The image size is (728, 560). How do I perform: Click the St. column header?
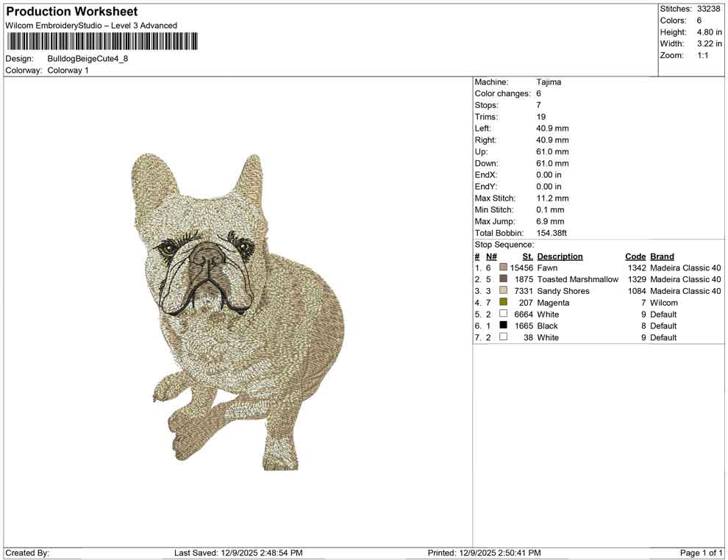[x=527, y=256]
